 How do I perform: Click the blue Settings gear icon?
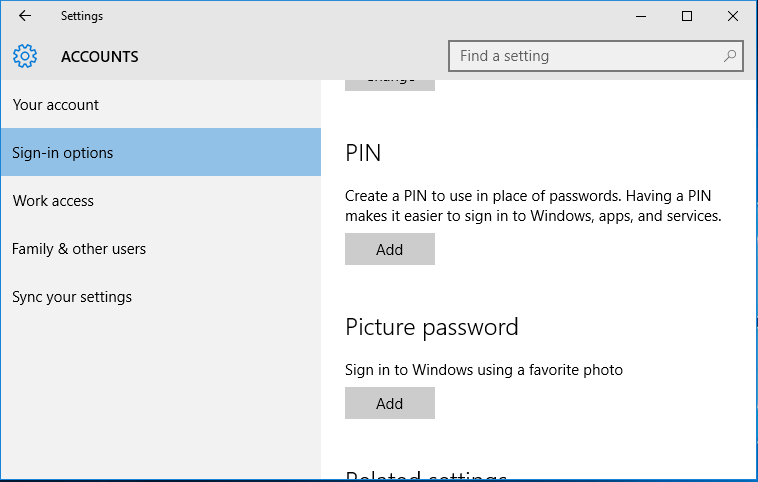pyautogui.click(x=25, y=56)
